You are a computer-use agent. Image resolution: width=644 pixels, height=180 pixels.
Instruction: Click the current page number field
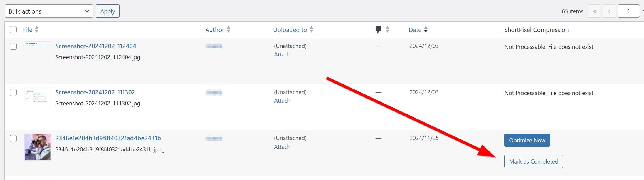coord(628,11)
